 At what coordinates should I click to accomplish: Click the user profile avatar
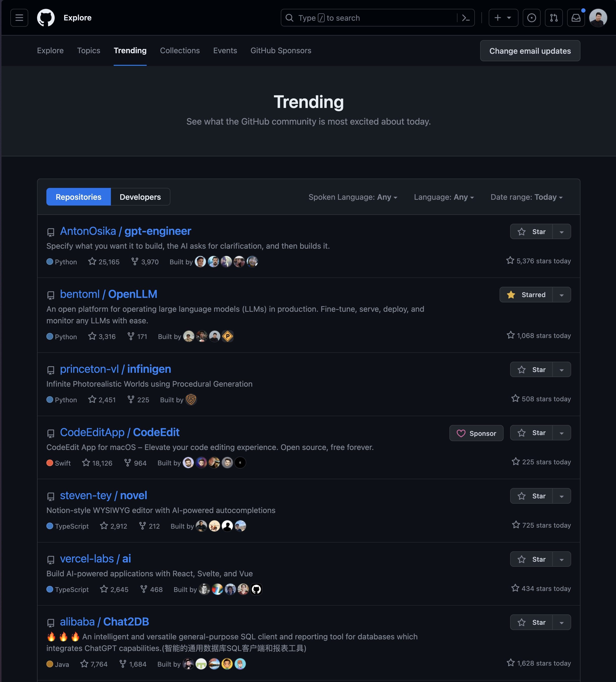[598, 18]
